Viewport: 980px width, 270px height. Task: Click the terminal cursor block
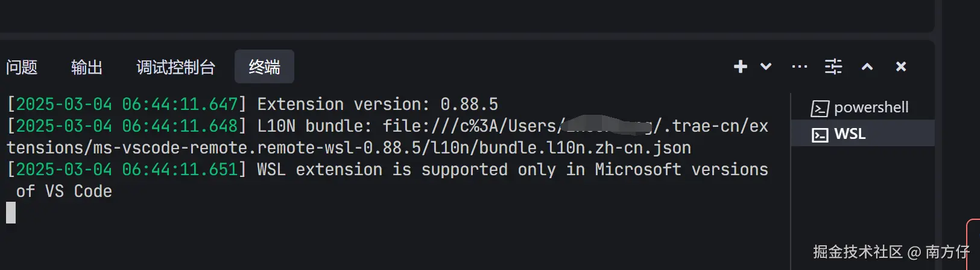(11, 213)
